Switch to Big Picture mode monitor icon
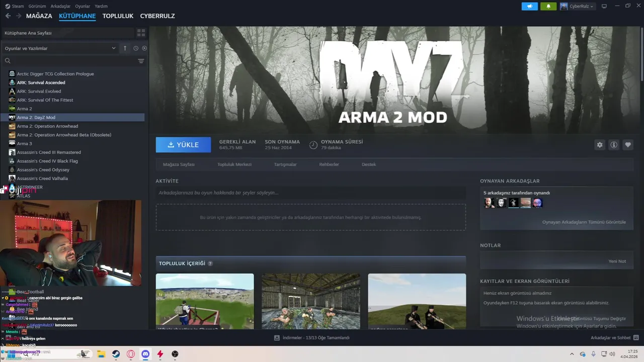 [x=604, y=6]
